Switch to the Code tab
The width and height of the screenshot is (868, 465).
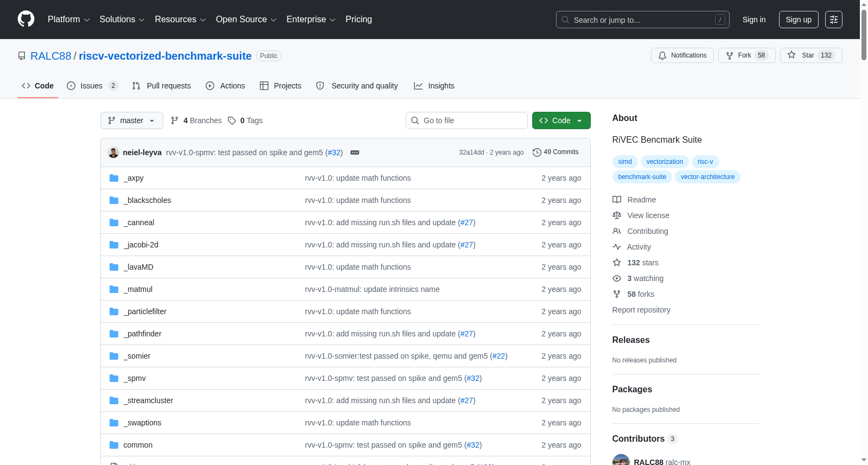pos(38,86)
